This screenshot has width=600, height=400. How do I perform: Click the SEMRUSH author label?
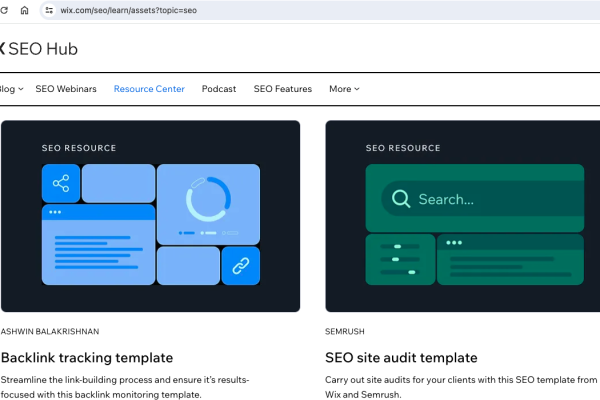pos(345,331)
